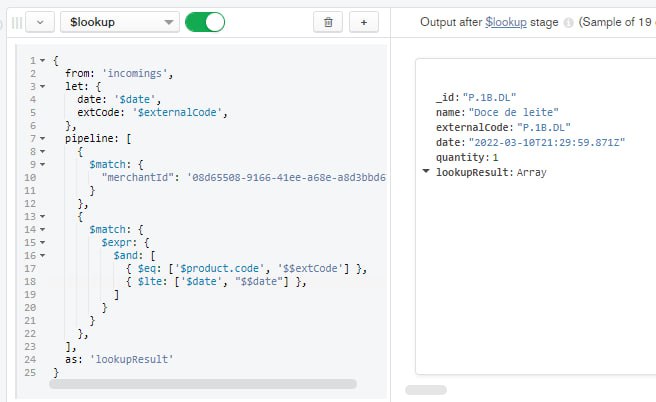Fold the code block at line 1

(42, 61)
